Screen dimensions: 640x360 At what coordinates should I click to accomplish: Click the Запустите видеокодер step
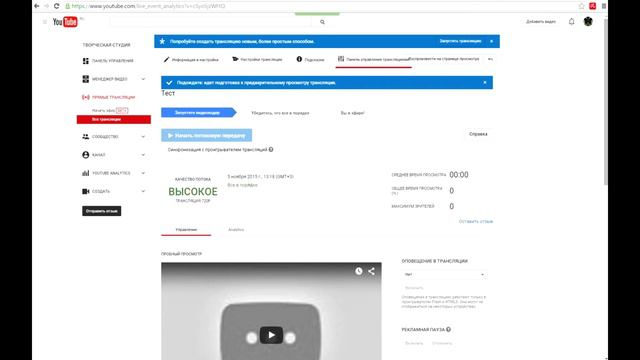199,113
